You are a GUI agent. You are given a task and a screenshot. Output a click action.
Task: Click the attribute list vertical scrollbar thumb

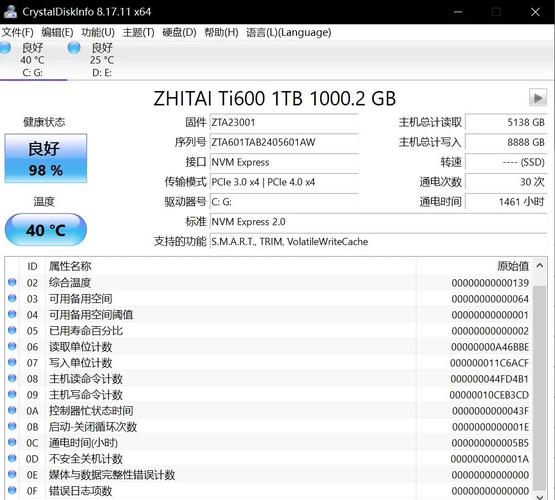coord(539,387)
